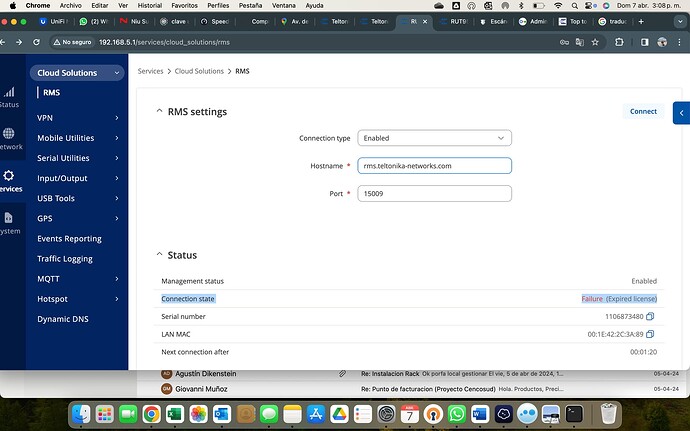Screen dimensions: 690x431
Task: Bookmark this page with the star icon
Action: tap(595, 42)
